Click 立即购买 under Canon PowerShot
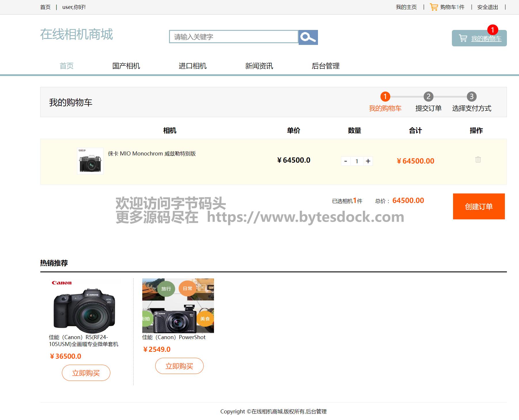 pos(179,366)
